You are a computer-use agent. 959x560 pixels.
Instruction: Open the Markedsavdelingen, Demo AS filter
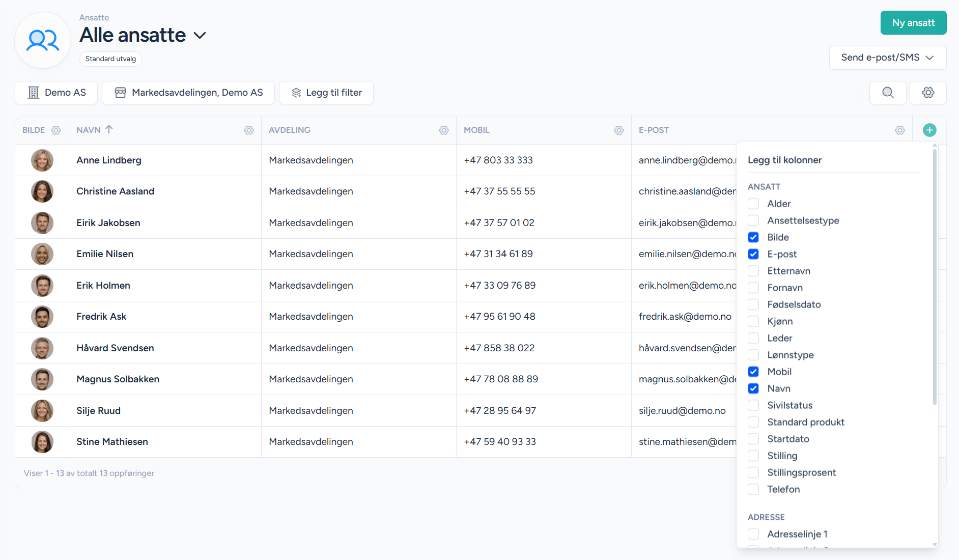tap(188, 93)
